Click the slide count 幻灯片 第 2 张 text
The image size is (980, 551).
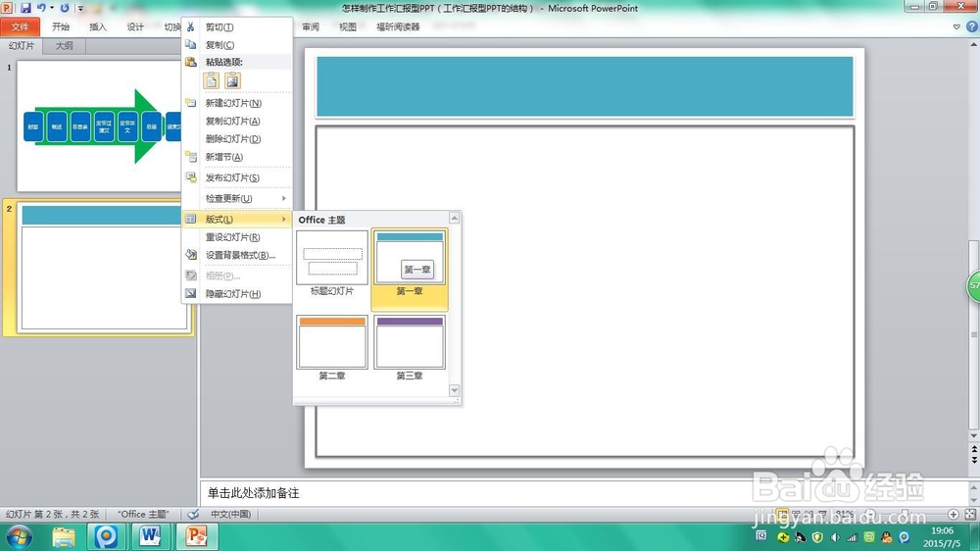pos(53,514)
